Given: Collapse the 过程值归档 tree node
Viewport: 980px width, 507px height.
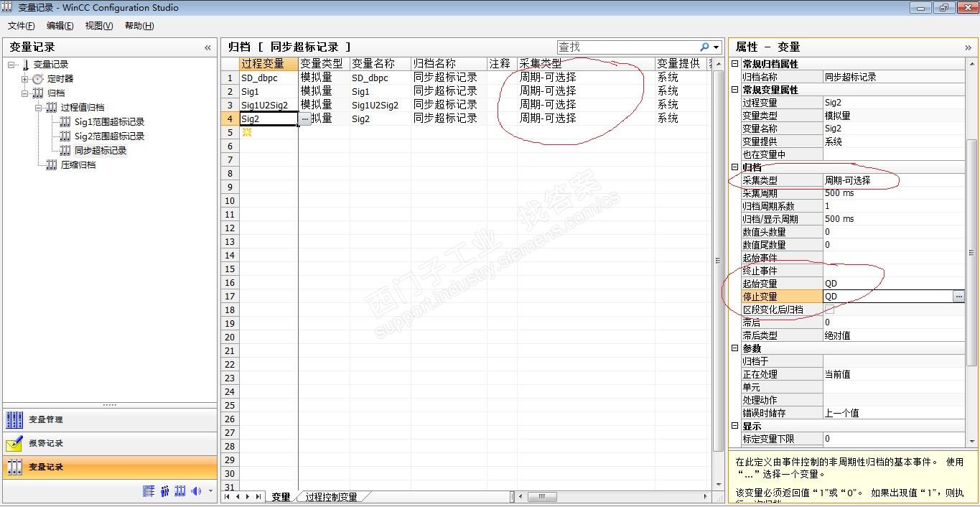Looking at the screenshot, I should point(38,108).
